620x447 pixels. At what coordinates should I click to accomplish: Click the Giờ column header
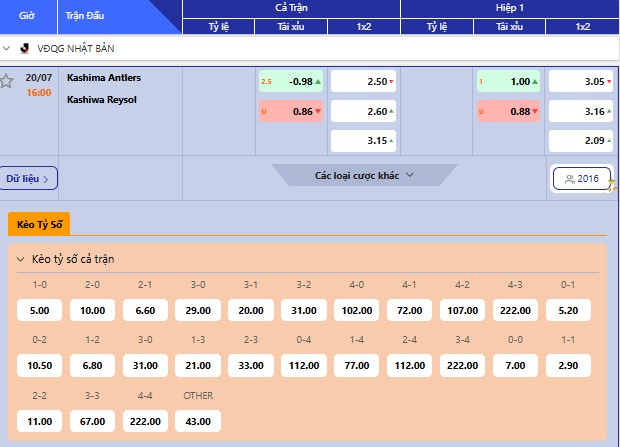point(27,16)
